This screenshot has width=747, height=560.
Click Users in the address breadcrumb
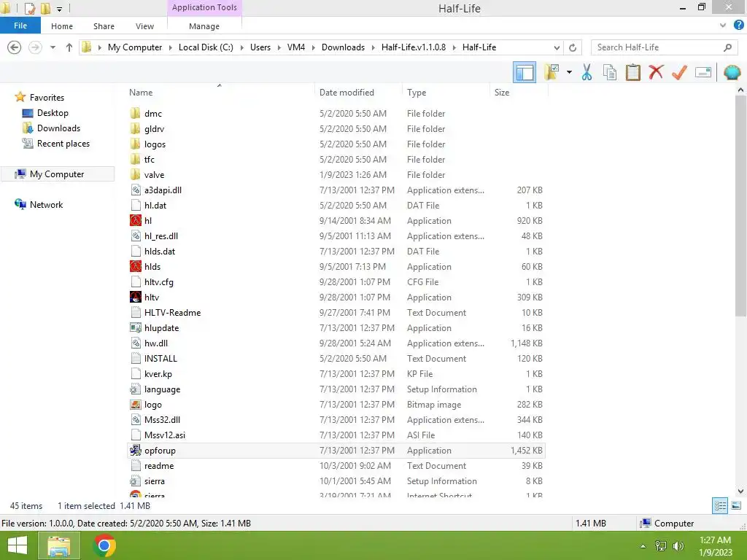tap(260, 47)
